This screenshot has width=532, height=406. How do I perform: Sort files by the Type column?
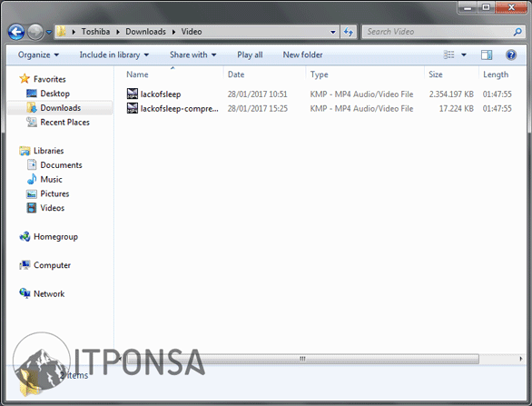pyautogui.click(x=319, y=74)
